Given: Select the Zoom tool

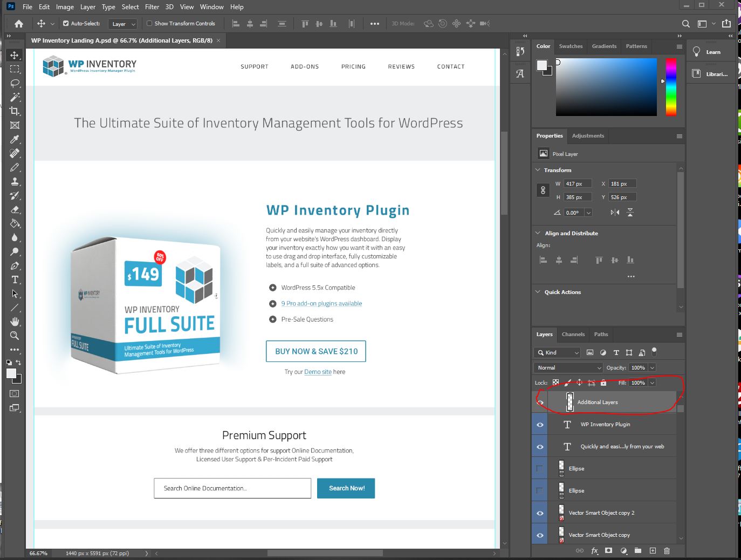Looking at the screenshot, I should [x=15, y=336].
